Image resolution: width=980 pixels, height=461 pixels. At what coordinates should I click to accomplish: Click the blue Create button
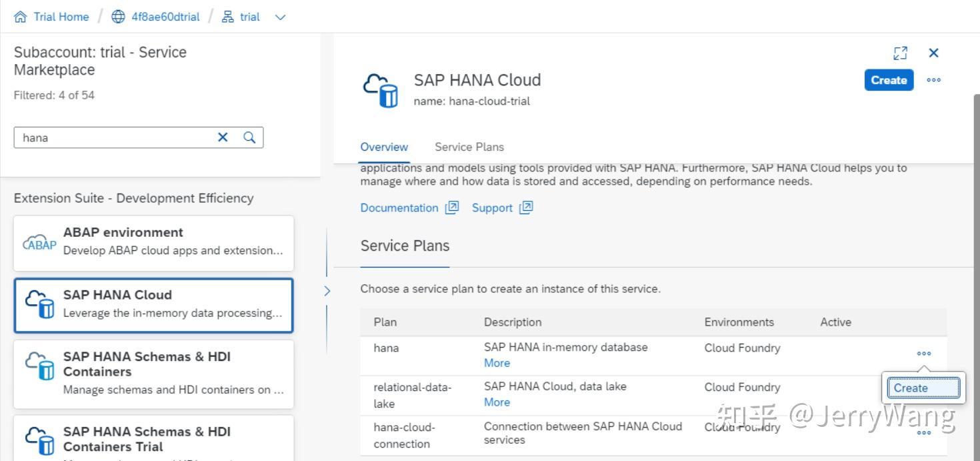pyautogui.click(x=889, y=80)
